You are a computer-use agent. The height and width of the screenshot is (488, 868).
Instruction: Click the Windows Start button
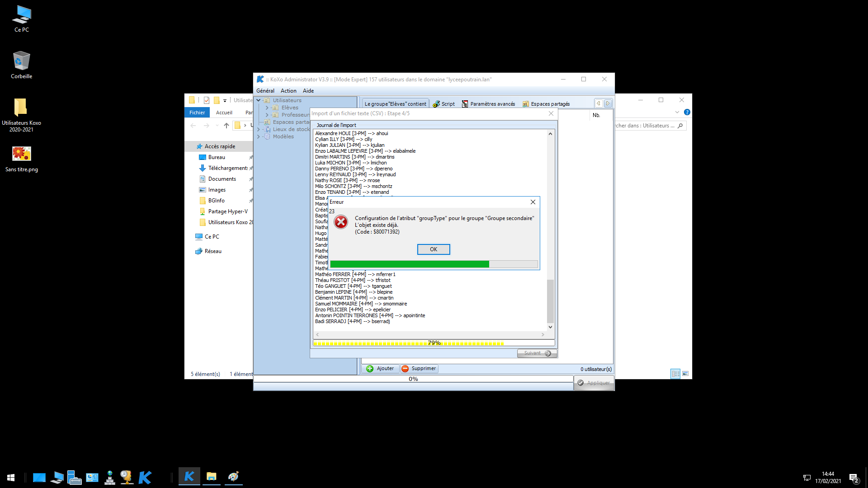[11, 478]
